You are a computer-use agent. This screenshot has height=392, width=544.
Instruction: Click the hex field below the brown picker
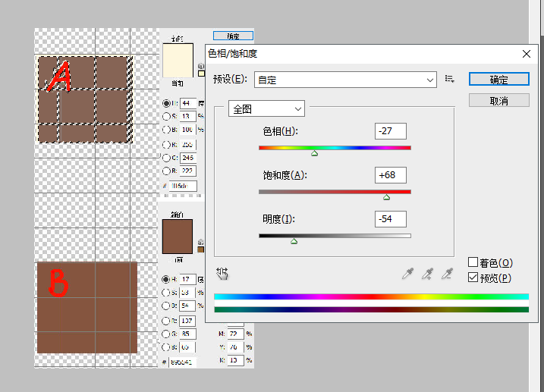click(x=183, y=362)
